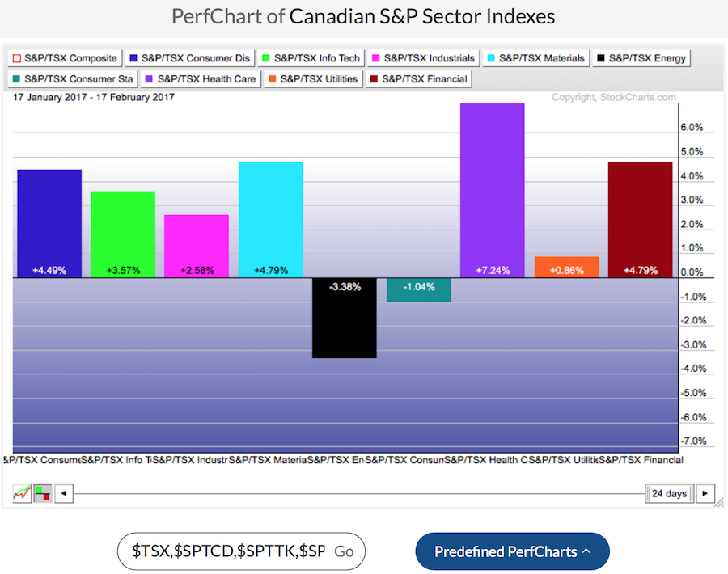
Task: Click the 24 days slider handle
Action: [669, 492]
